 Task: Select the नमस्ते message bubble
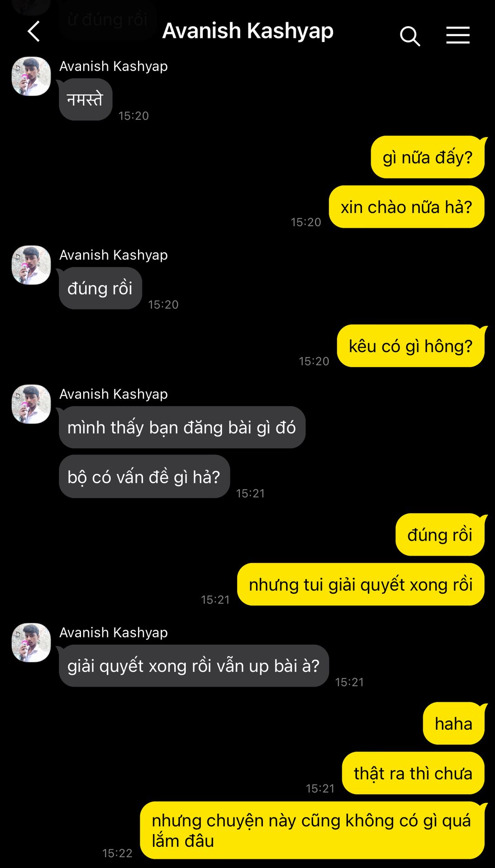click(x=86, y=99)
